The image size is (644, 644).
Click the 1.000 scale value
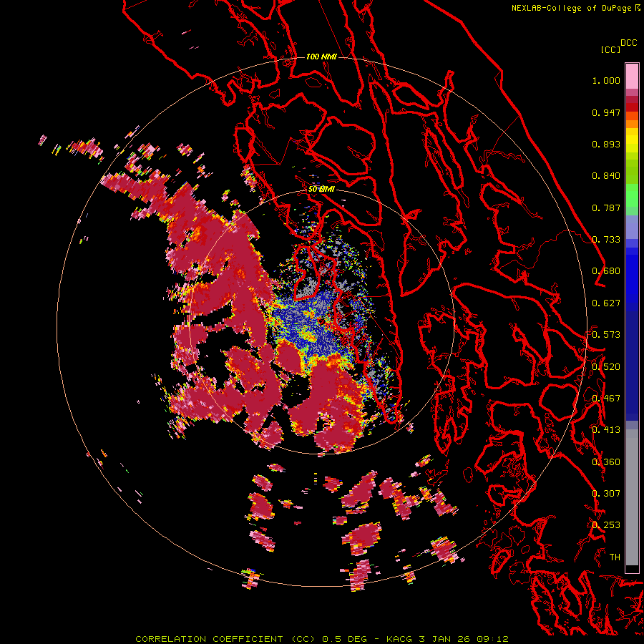click(x=606, y=81)
